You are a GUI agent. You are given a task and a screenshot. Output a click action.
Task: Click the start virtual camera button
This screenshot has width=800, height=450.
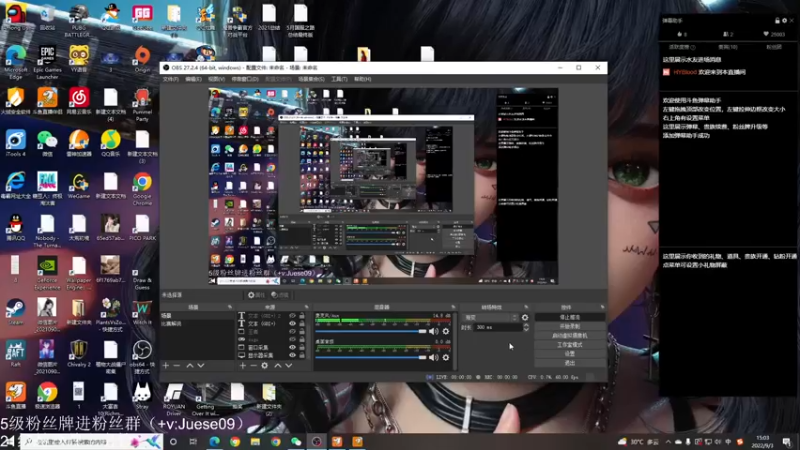click(x=569, y=336)
